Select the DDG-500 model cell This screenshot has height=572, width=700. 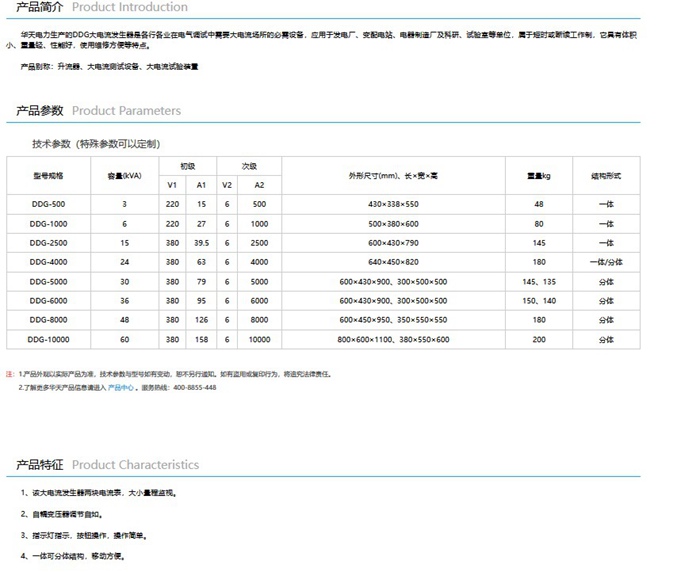coord(48,204)
